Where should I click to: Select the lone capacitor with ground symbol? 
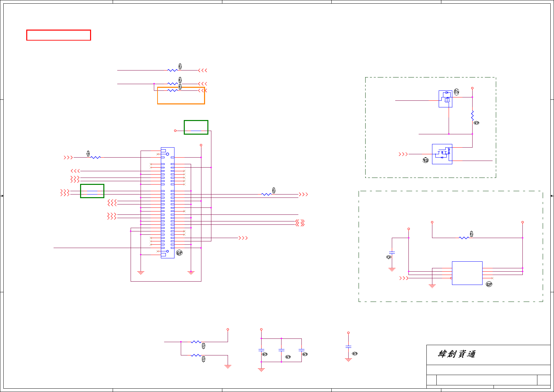tap(348, 347)
